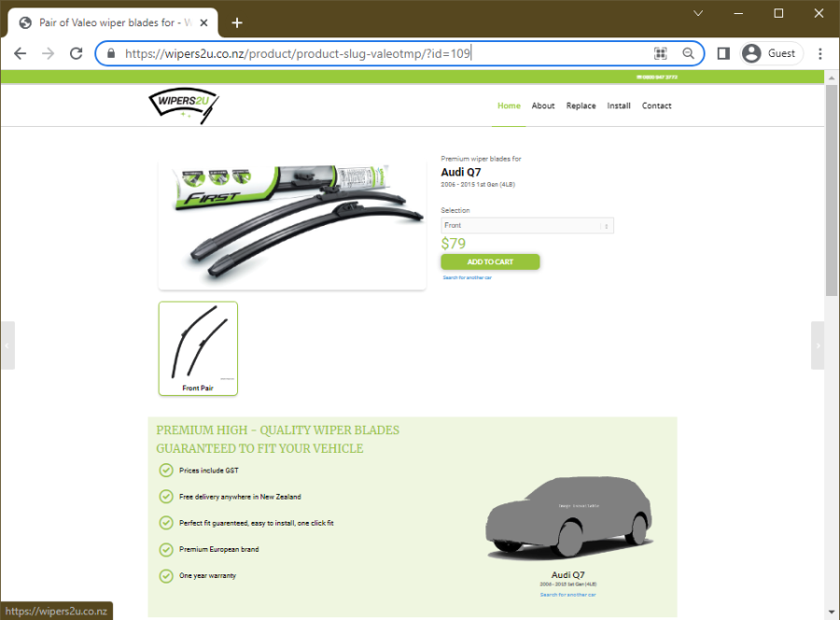
Task: Click next arrow on right page edge
Action: (x=818, y=345)
